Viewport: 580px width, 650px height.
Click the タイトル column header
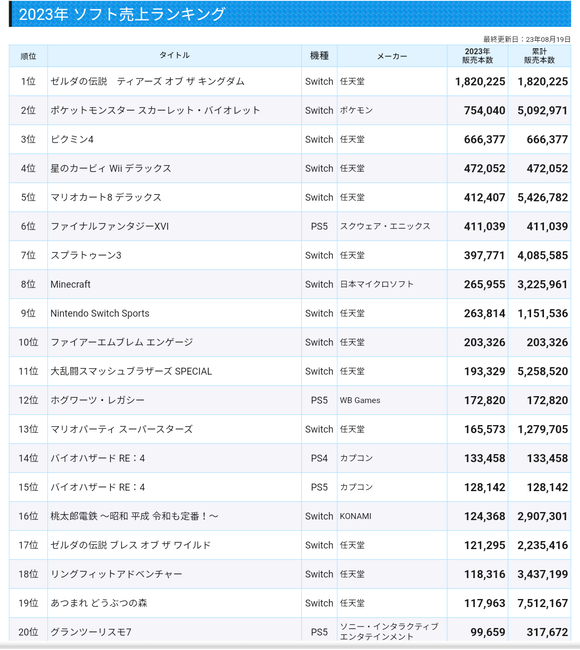175,55
